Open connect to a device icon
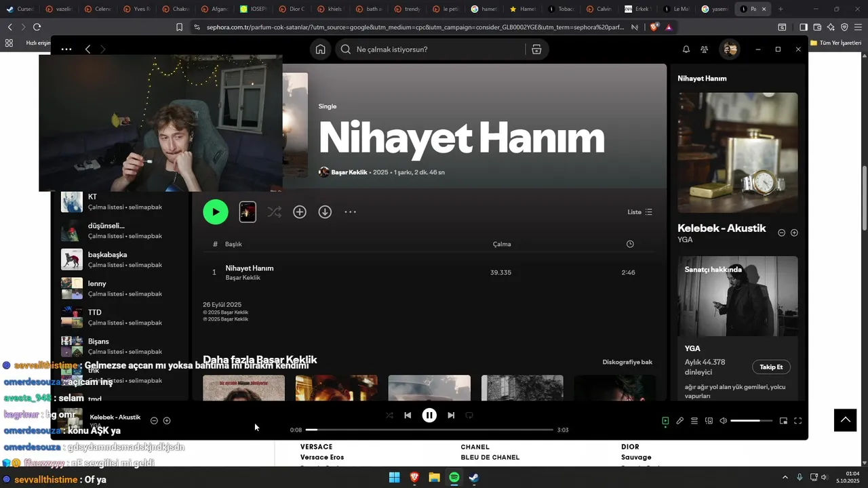 709,421
